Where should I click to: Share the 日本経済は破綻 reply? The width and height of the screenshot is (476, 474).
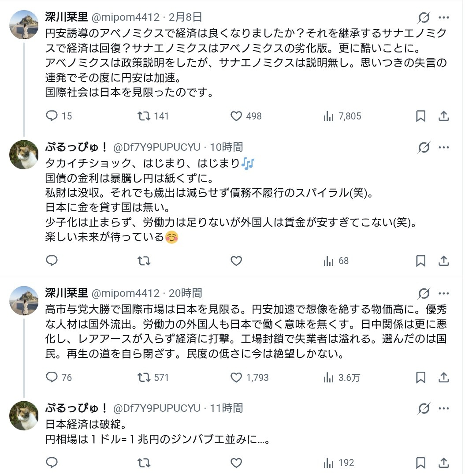point(444,463)
